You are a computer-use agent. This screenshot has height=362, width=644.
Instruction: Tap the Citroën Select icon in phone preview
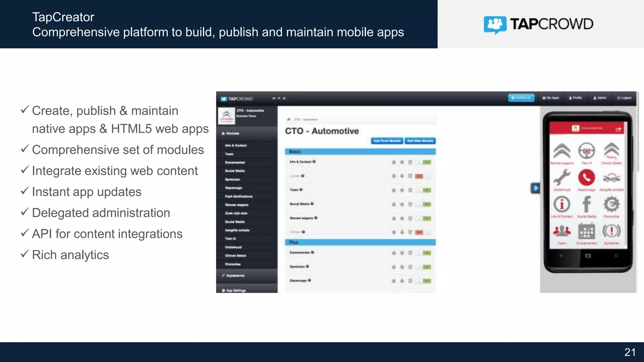coord(611,151)
